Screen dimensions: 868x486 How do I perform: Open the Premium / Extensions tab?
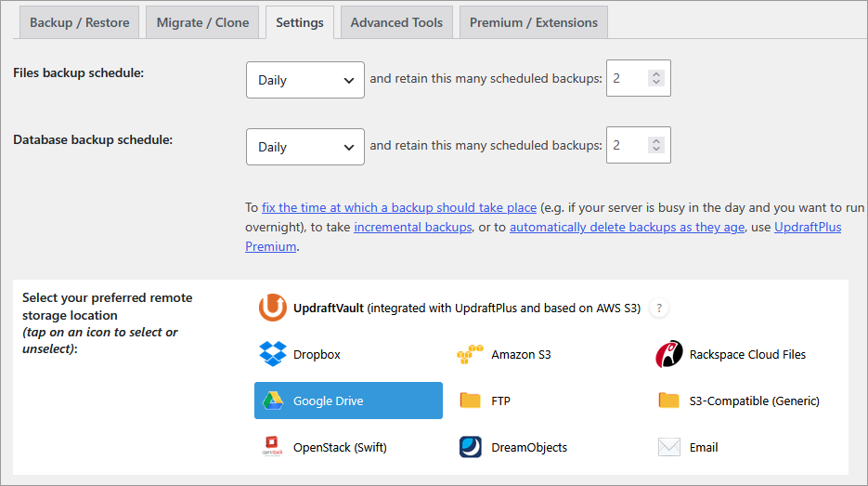click(x=534, y=22)
